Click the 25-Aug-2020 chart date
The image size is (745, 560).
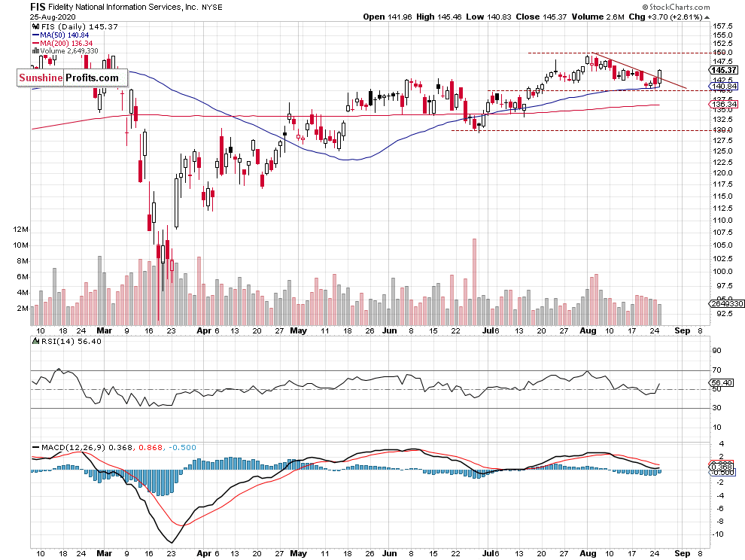tap(52, 17)
